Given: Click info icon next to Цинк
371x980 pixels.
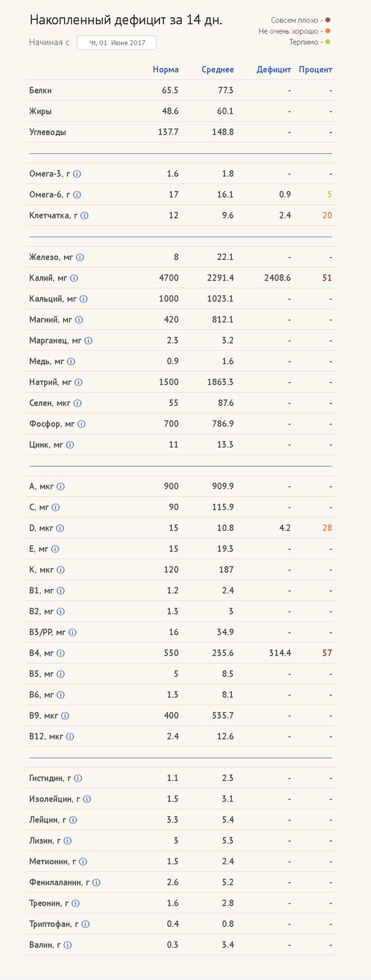Looking at the screenshot, I should coord(70,445).
